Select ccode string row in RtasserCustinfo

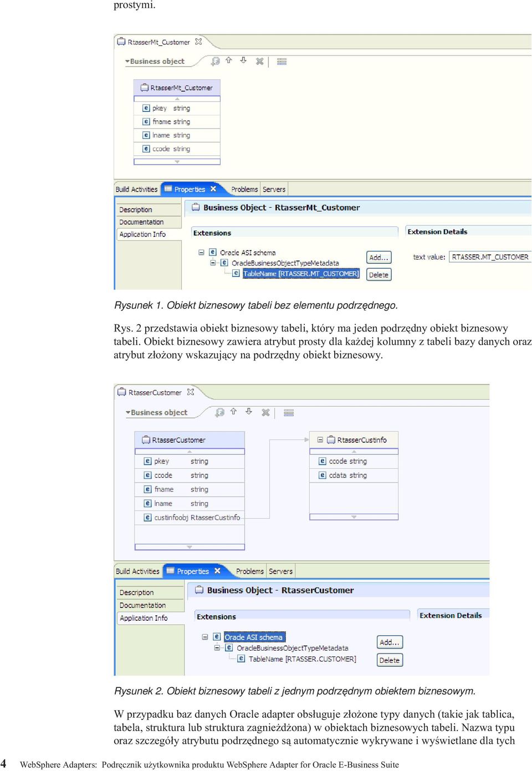(x=354, y=461)
